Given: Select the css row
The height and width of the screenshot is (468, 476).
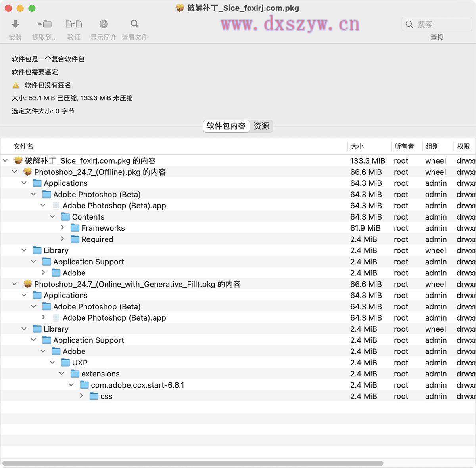Looking at the screenshot, I should (x=238, y=396).
